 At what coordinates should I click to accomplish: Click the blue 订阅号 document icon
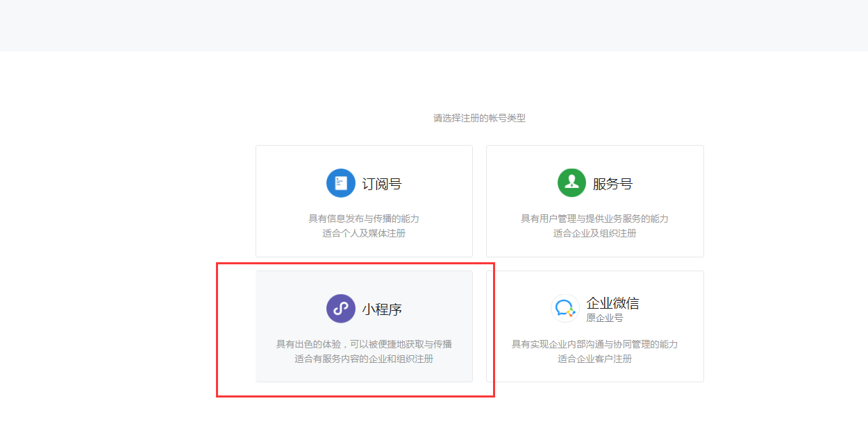[x=340, y=184]
